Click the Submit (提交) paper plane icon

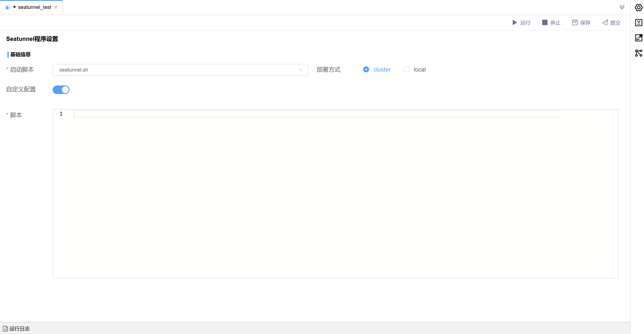pyautogui.click(x=605, y=22)
